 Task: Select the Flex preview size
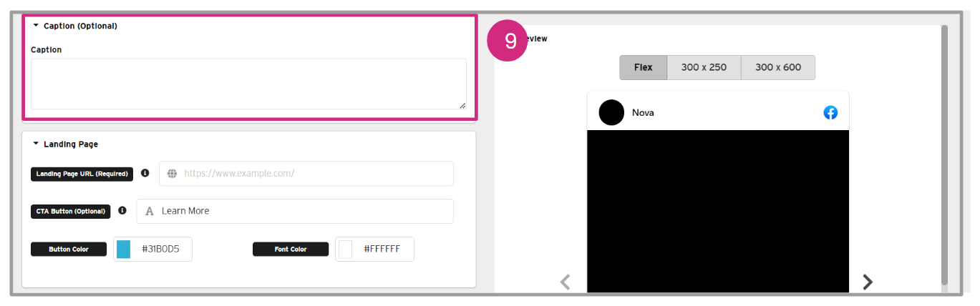pos(643,67)
